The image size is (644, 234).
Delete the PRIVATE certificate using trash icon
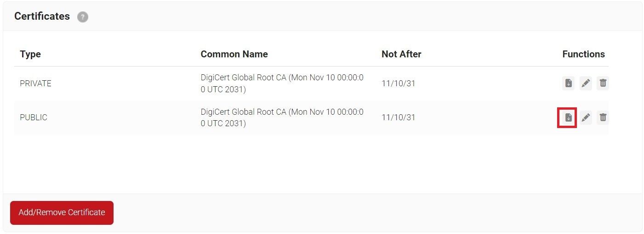603,84
